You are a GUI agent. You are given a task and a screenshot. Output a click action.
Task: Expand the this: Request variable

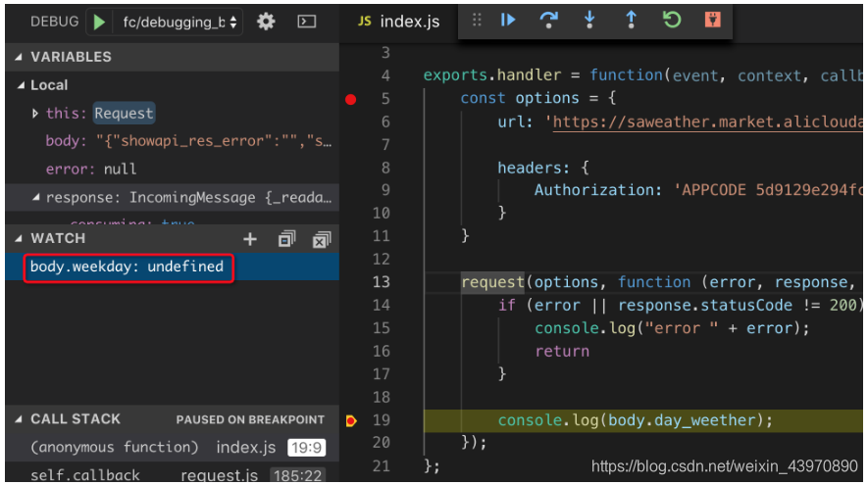[35, 114]
